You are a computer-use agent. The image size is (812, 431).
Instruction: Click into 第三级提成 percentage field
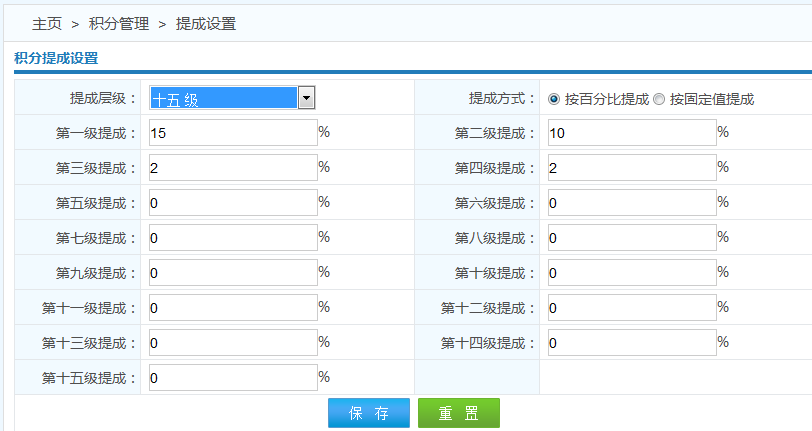(x=232, y=168)
